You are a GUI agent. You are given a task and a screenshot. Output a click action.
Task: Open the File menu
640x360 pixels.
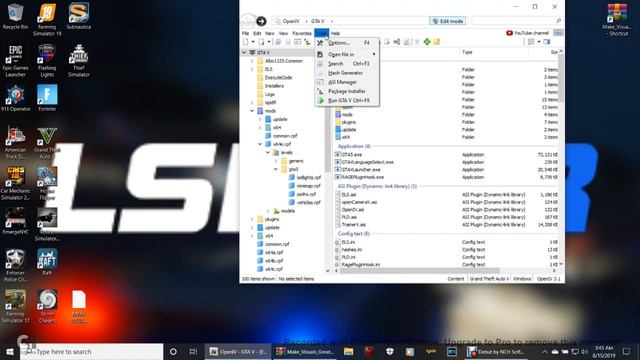pos(245,33)
